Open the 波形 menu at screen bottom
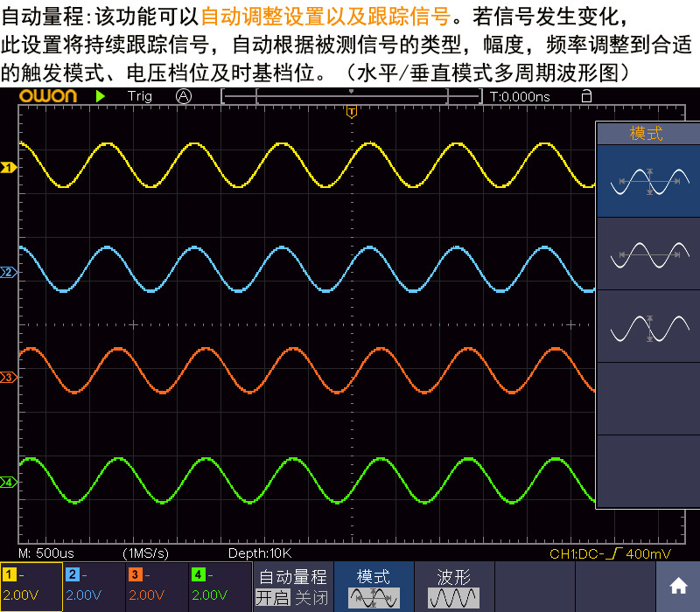700x612 pixels. click(x=453, y=578)
